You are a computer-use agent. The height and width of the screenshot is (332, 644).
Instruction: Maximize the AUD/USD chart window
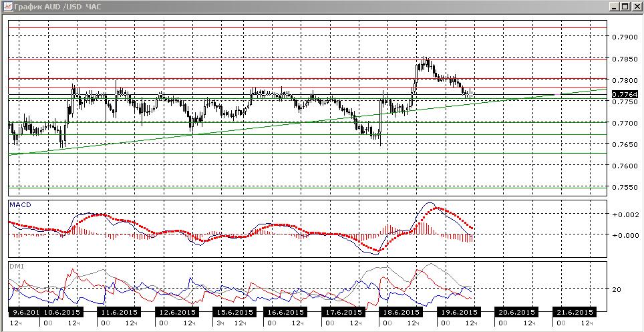tap(624, 6)
